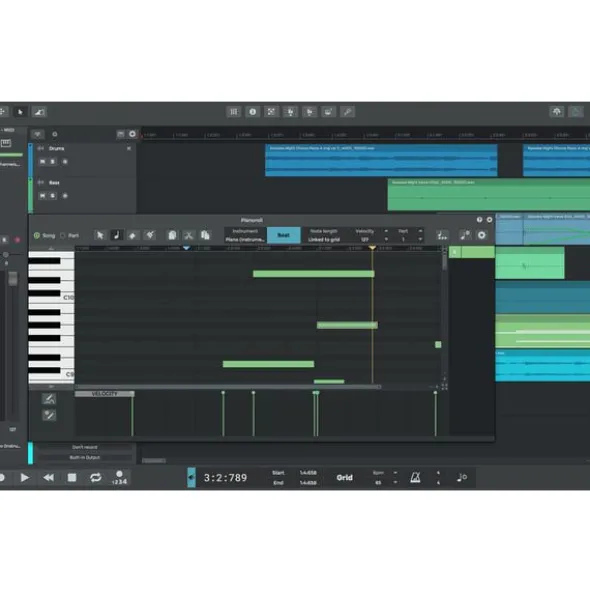590x591 pixels.
Task: Click the note tempo icon in transport bar
Action: click(x=462, y=478)
